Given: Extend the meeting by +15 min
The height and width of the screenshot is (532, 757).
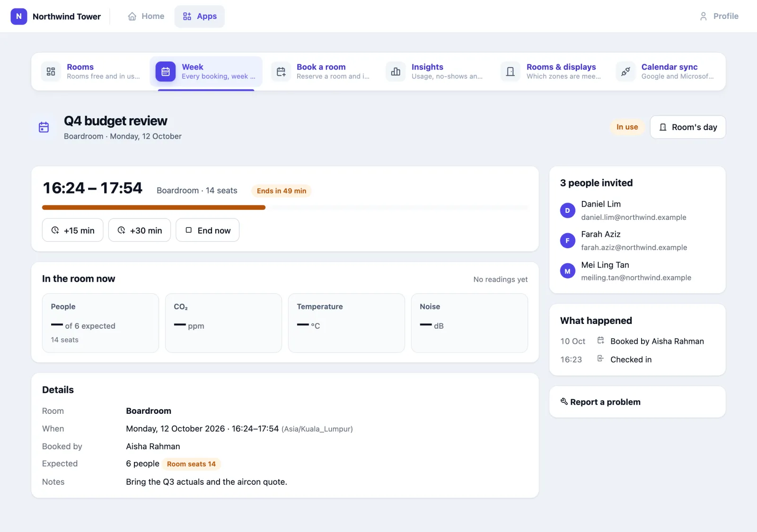Looking at the screenshot, I should point(73,230).
